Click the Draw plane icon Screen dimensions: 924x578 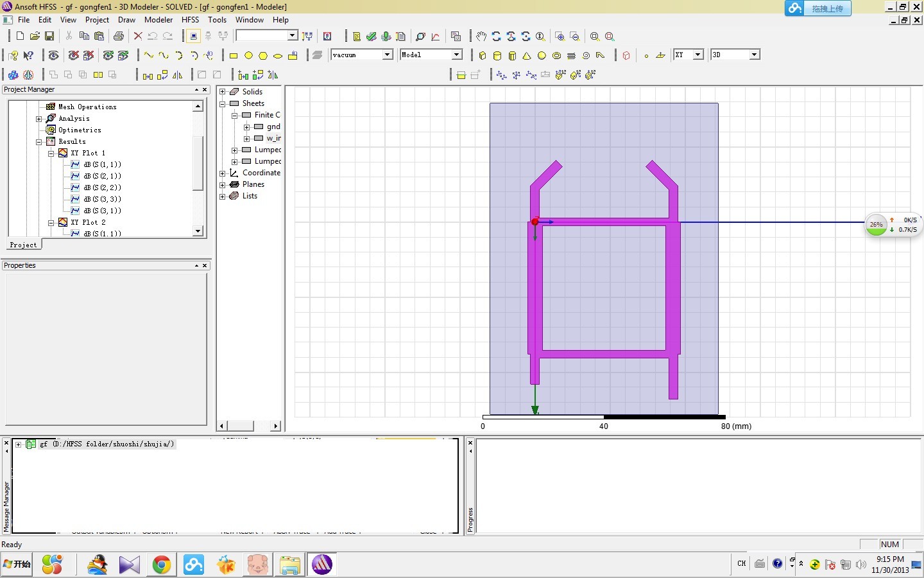[x=661, y=56]
